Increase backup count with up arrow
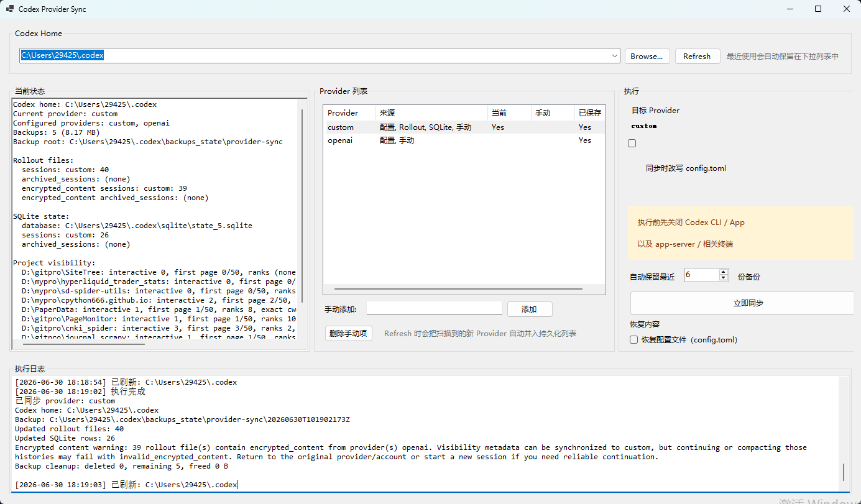 click(x=724, y=271)
